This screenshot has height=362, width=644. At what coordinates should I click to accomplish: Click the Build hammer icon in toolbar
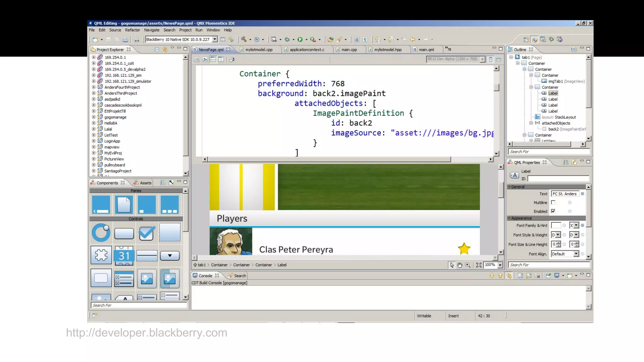(244, 40)
